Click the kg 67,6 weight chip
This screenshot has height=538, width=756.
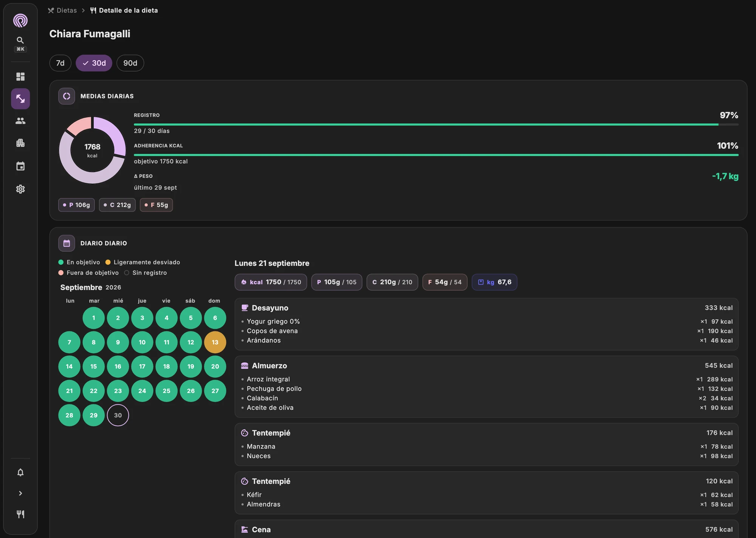coord(494,282)
